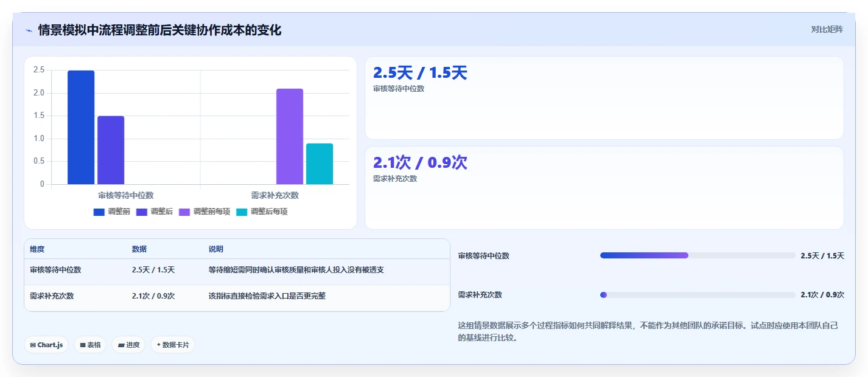Toggle the 调整后 legend entry
The image size is (868, 377).
click(155, 212)
